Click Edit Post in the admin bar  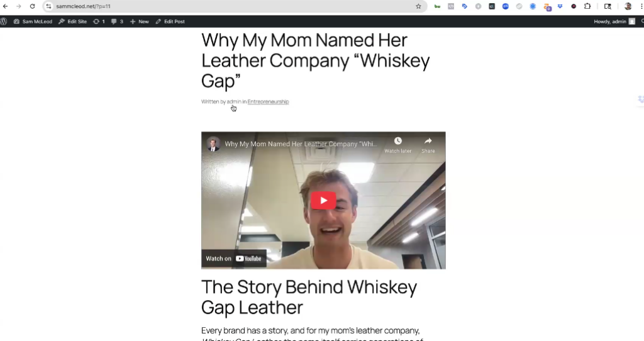[170, 21]
